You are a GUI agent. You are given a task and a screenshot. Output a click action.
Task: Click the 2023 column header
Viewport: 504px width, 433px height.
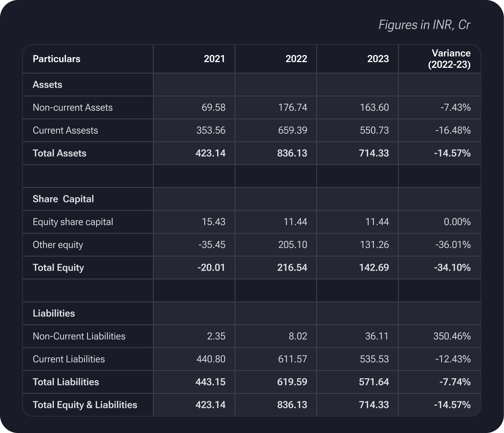point(378,59)
